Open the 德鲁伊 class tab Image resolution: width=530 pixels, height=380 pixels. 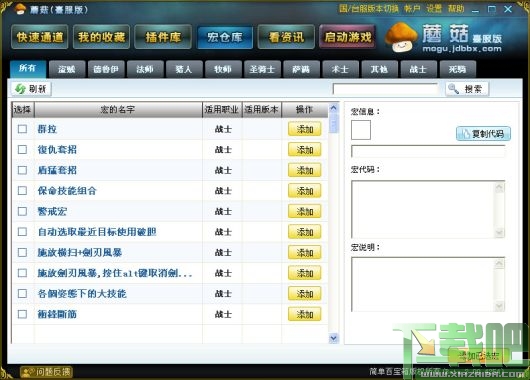click(106, 70)
